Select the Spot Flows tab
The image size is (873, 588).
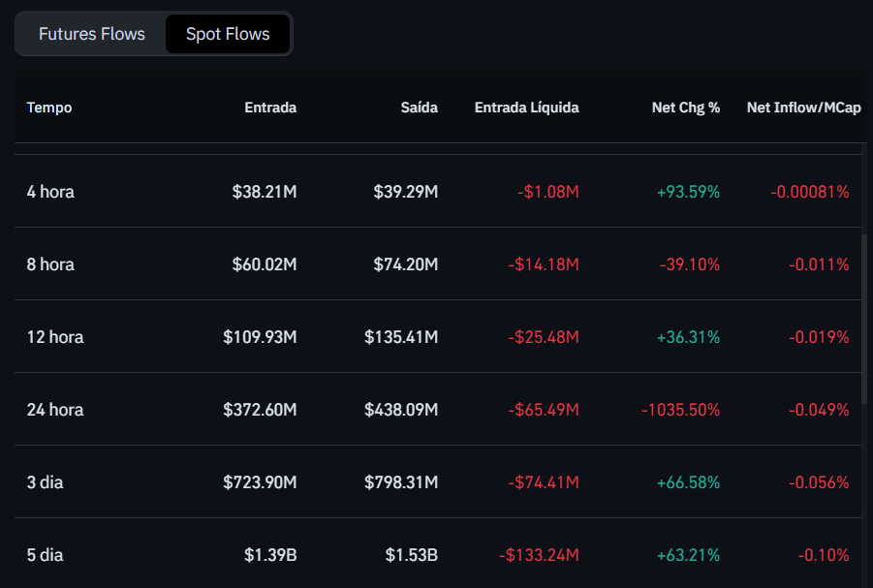tap(227, 33)
